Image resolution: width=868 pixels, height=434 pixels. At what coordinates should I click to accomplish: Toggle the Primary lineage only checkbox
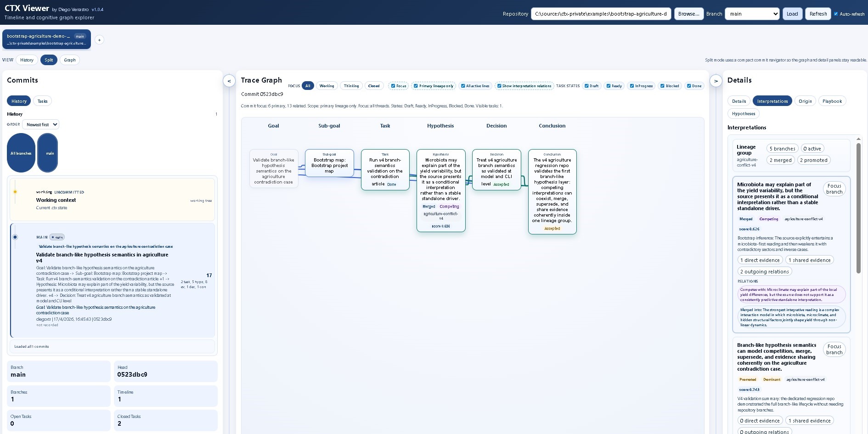coord(416,86)
